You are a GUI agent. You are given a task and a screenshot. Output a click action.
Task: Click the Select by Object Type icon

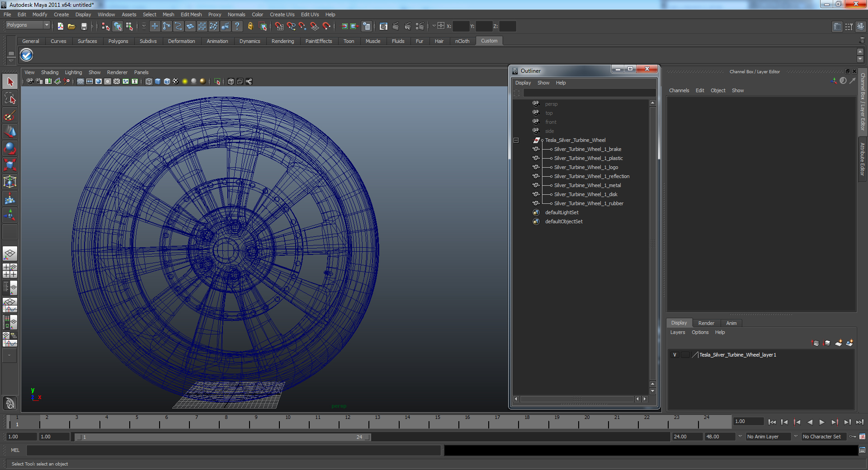pos(118,26)
